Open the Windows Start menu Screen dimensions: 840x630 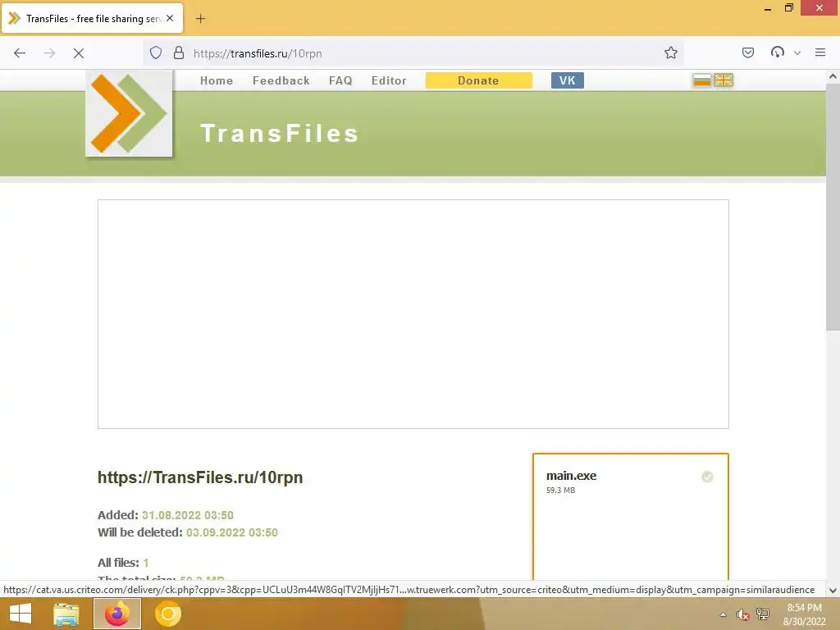click(21, 614)
